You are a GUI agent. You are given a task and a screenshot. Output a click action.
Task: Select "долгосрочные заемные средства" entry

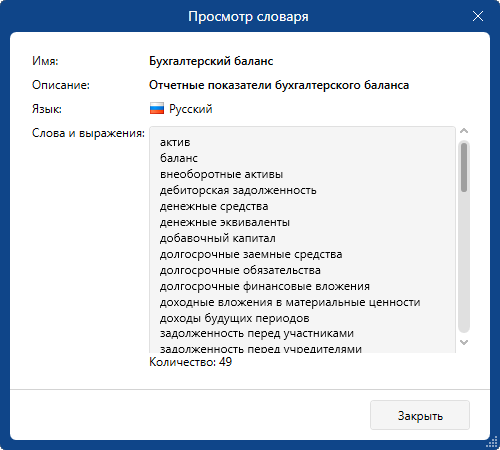251,254
